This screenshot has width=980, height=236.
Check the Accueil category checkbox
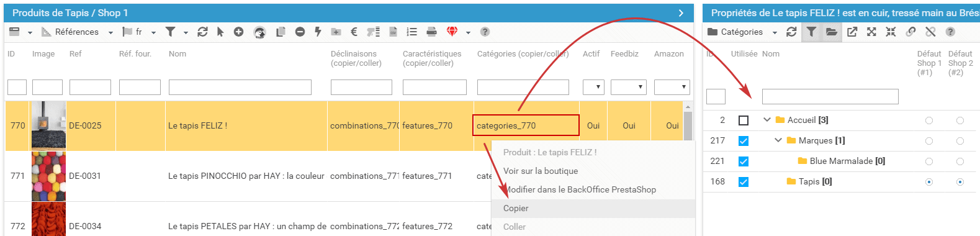point(744,120)
